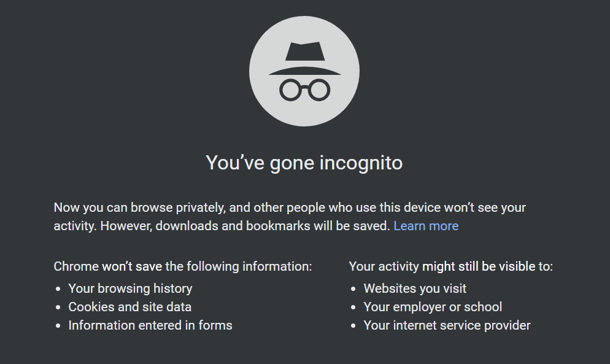The width and height of the screenshot is (610, 364).
Task: Select the 'Cookies and site data' item
Action: (x=130, y=307)
